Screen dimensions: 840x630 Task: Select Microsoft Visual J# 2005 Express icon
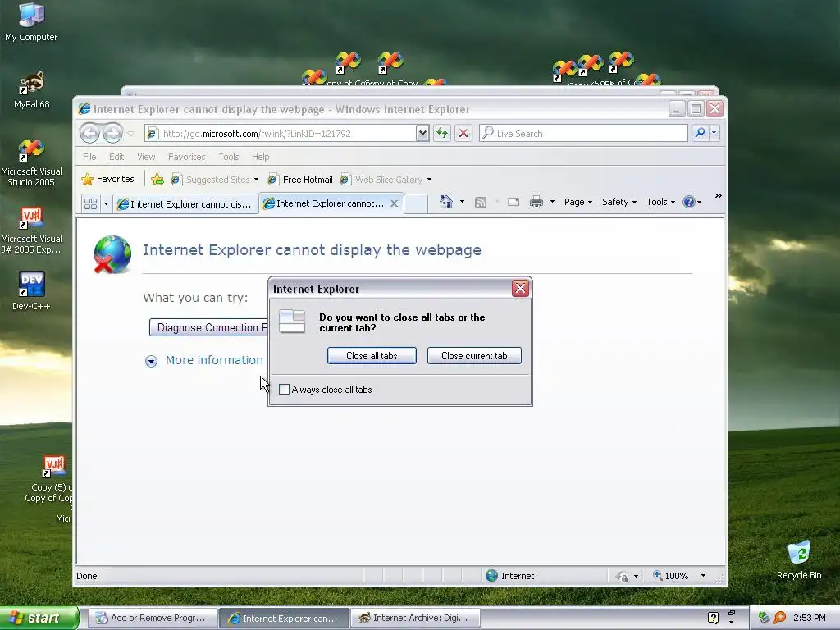[x=31, y=231]
